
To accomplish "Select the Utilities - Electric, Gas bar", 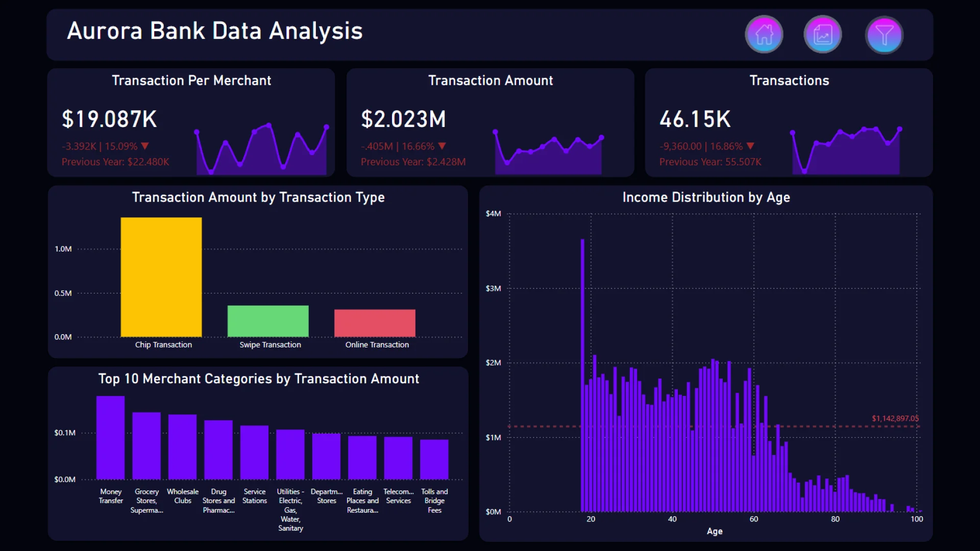I will 290,455.
